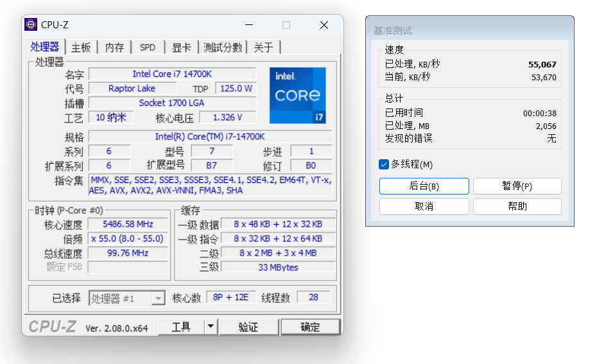The width and height of the screenshot is (597, 364).
Task: Click the 发现的错误 value 无
Action: click(551, 138)
